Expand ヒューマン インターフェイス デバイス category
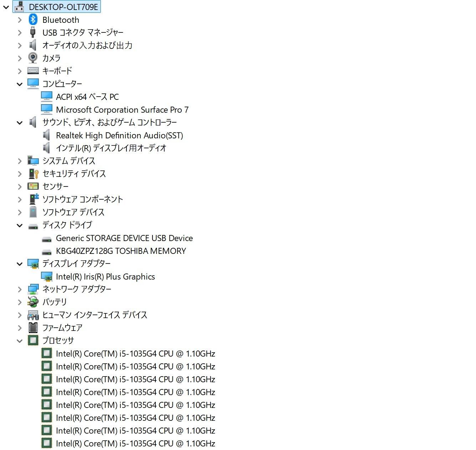Image resolution: width=476 pixels, height=450 pixels. point(20,315)
